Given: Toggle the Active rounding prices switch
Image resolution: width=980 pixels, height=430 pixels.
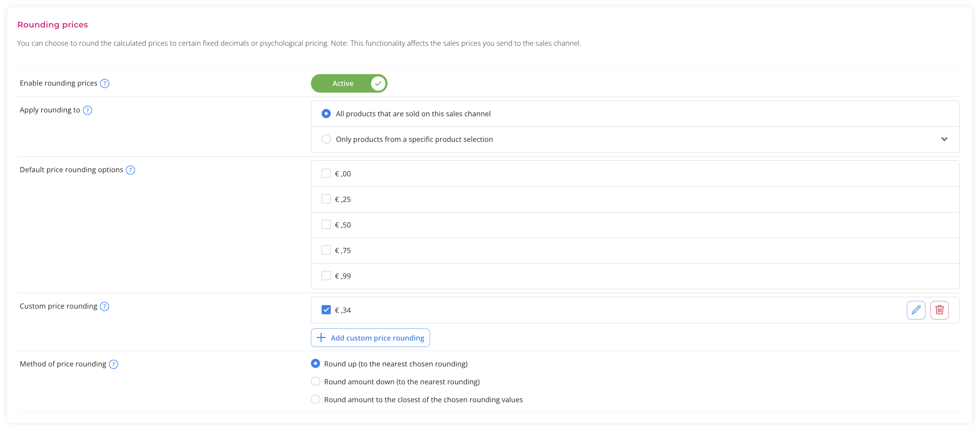Looking at the screenshot, I should pos(349,83).
